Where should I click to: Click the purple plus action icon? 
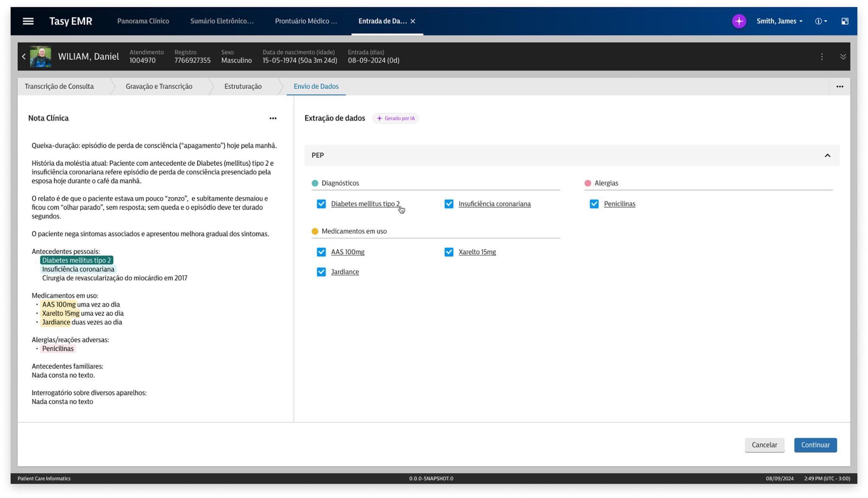tap(739, 21)
